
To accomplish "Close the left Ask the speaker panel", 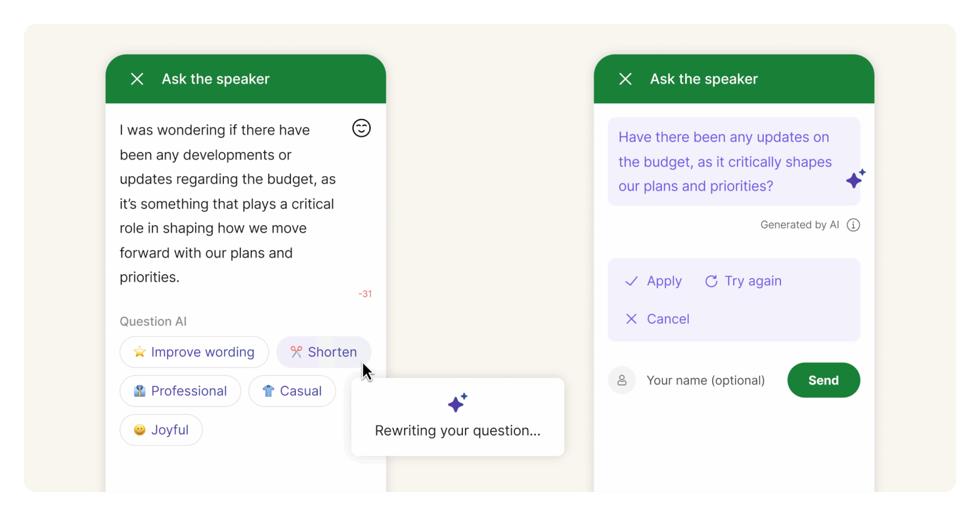I will [137, 79].
